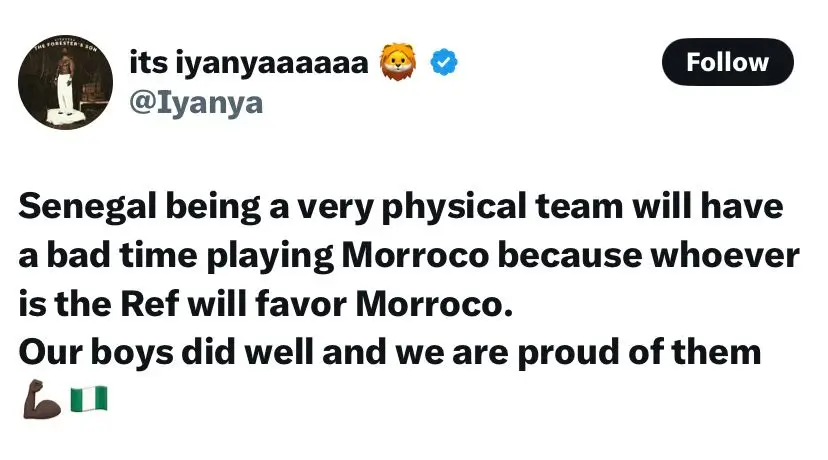Click the lion emoji beside the name
This screenshot has height=460, width=828.
[x=397, y=63]
